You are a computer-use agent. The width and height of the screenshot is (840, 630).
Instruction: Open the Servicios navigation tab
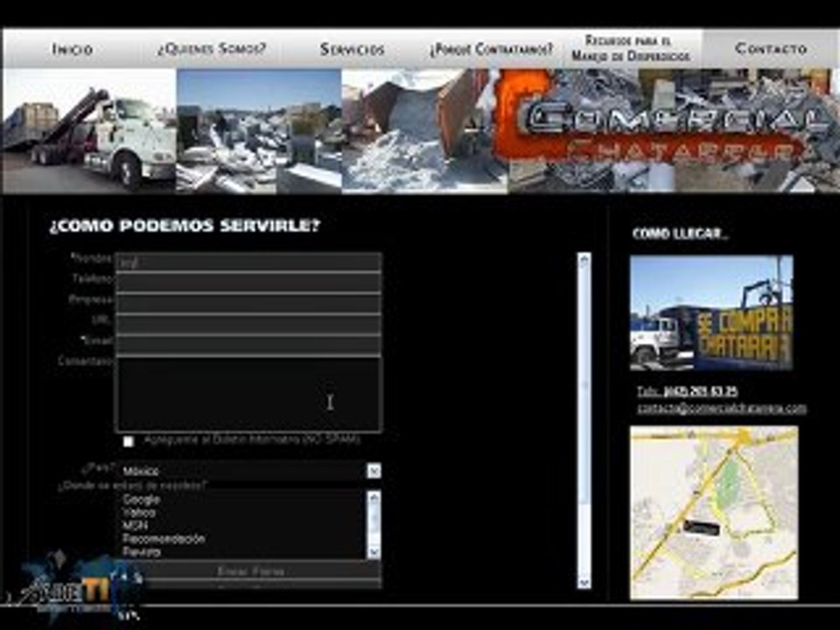click(x=352, y=49)
